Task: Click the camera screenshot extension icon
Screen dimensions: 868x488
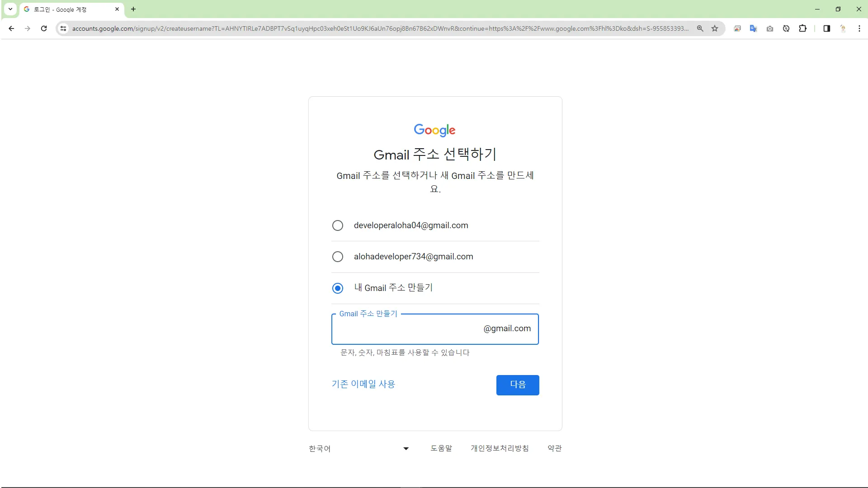Action: point(769,28)
